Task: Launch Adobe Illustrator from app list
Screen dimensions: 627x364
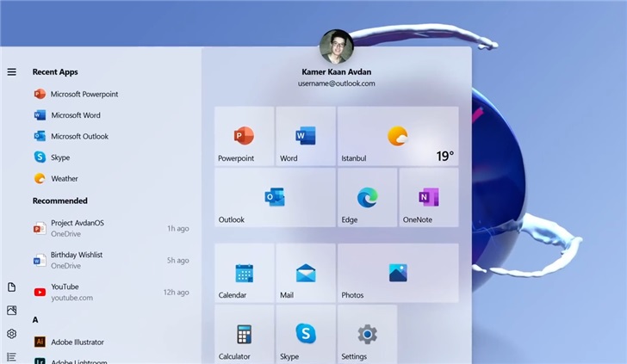Action: (x=69, y=342)
